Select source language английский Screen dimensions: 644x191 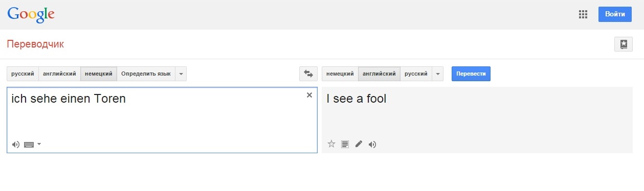[x=59, y=74]
